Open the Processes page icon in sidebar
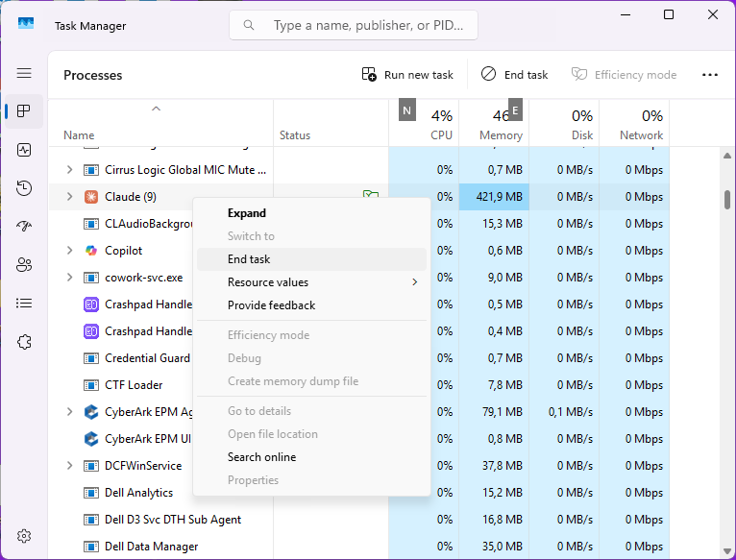The height and width of the screenshot is (560, 736). [24, 111]
